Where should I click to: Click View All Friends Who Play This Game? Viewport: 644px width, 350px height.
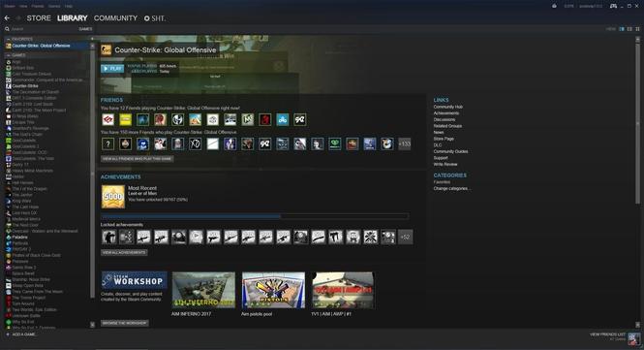[138, 159]
